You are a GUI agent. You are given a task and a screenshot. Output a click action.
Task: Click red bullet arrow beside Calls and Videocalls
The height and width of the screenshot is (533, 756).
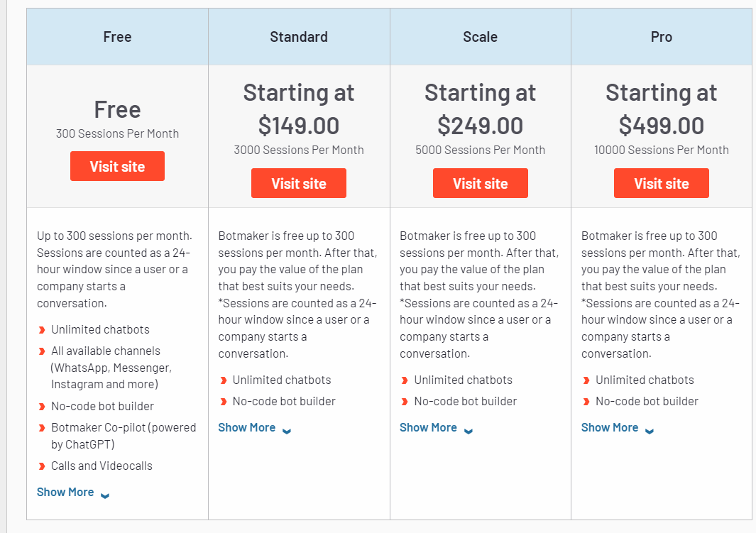tap(42, 466)
